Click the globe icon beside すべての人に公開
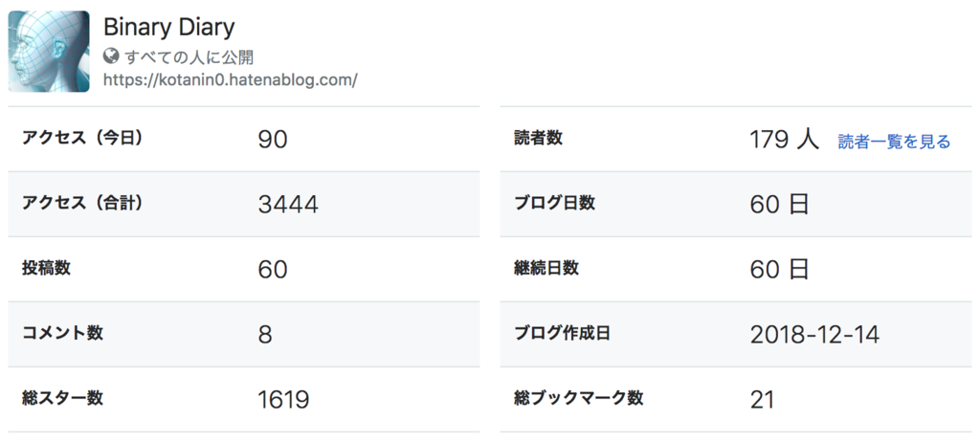The image size is (980, 442). 111,57
